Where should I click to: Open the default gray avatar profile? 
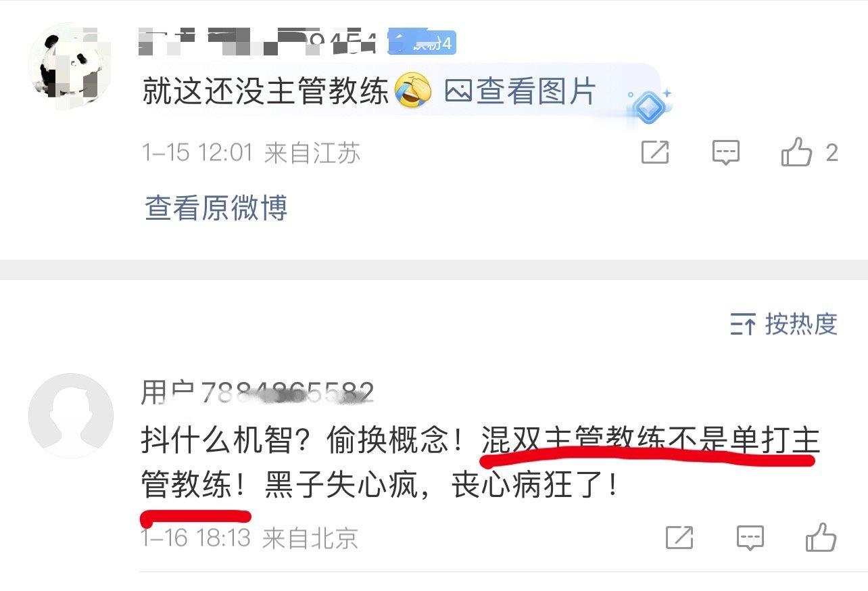click(71, 416)
